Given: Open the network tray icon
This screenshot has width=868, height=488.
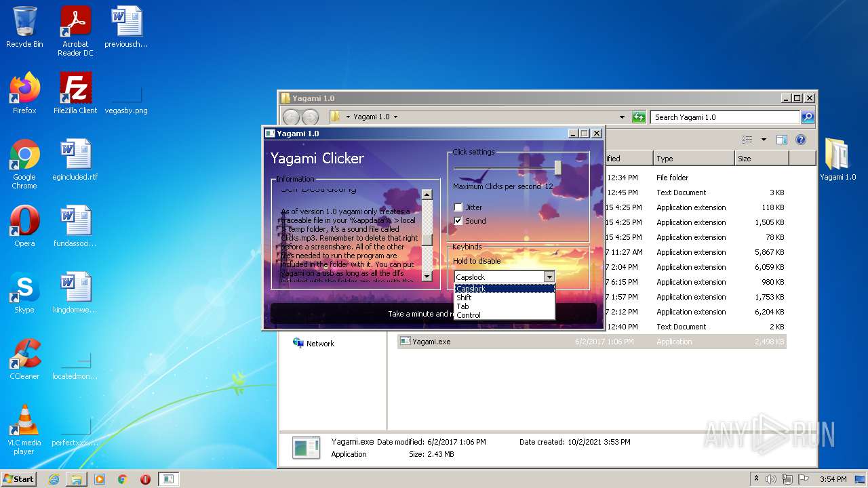Looking at the screenshot, I should (x=788, y=479).
